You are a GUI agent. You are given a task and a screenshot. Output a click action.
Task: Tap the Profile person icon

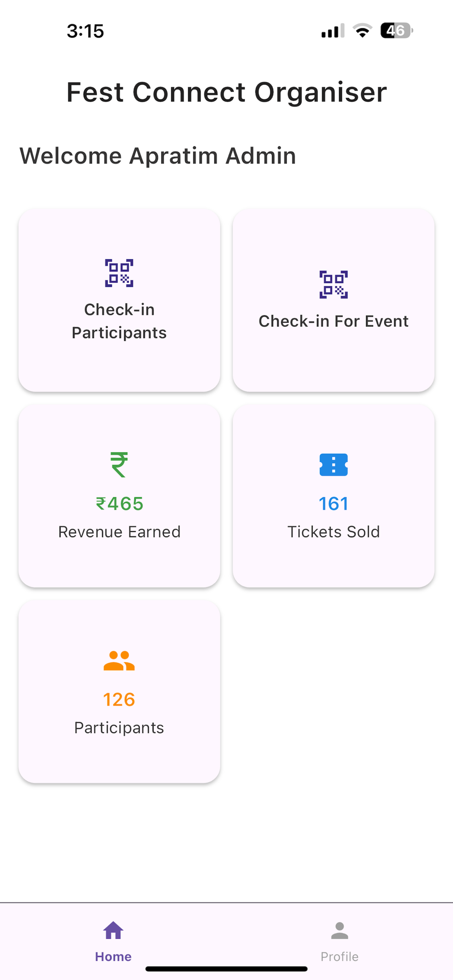coord(339,931)
